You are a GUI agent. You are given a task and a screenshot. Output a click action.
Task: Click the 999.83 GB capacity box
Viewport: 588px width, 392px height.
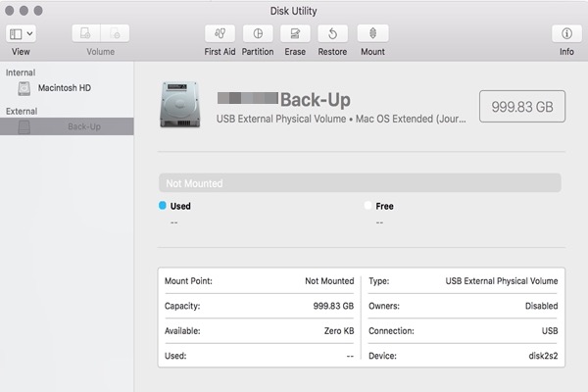coord(521,106)
